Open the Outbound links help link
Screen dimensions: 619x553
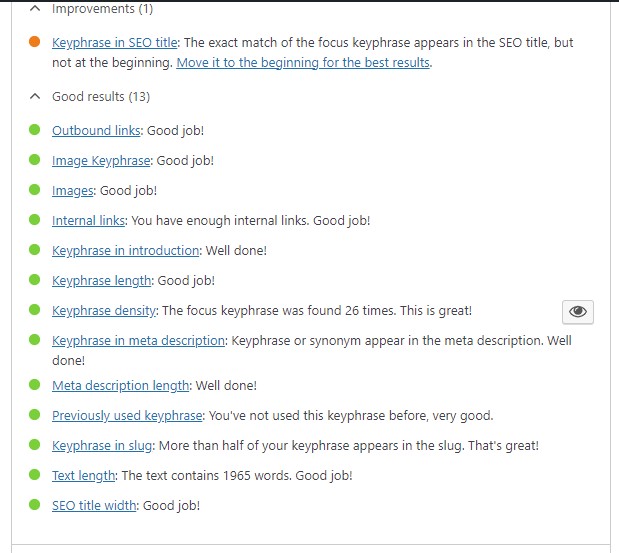point(96,131)
